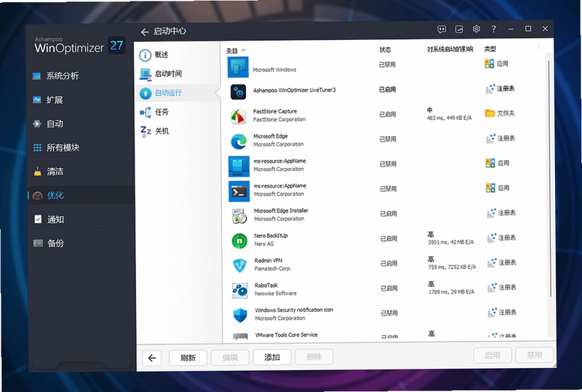Open help question mark icon
Viewport: 582px width, 392px height.
click(494, 29)
